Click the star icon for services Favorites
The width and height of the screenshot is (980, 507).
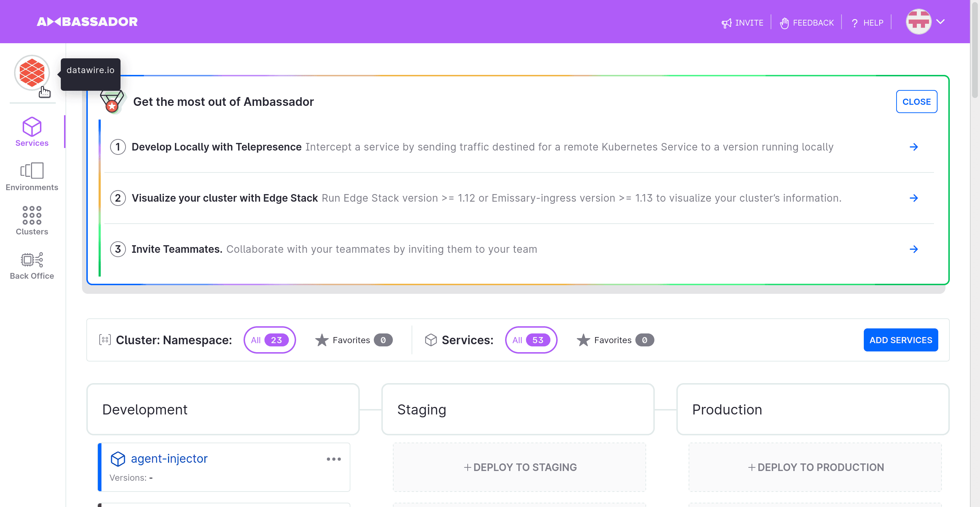pyautogui.click(x=583, y=340)
